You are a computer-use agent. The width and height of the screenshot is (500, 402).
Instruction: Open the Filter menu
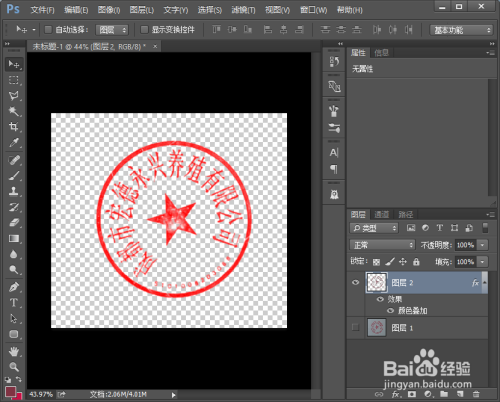pos(243,10)
